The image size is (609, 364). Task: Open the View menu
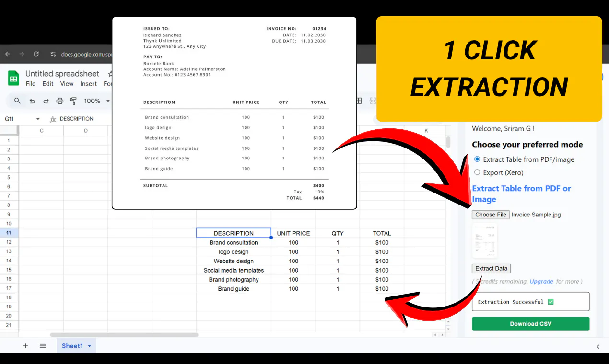(67, 84)
